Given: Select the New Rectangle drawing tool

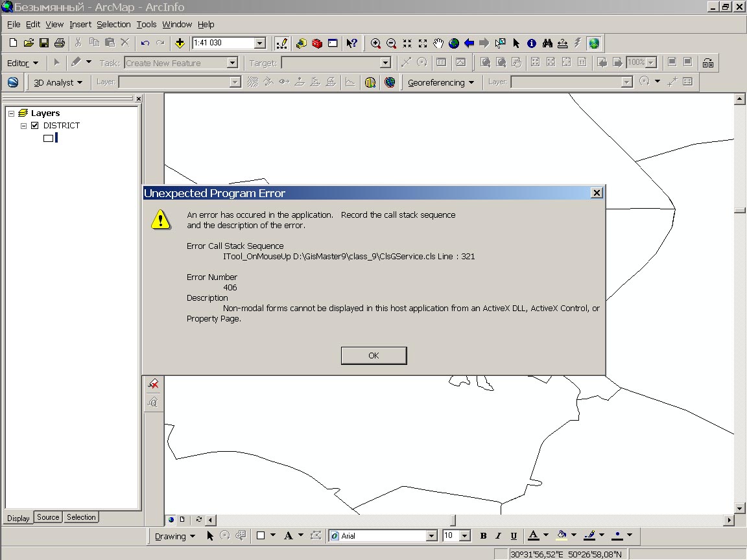Looking at the screenshot, I should click(261, 536).
